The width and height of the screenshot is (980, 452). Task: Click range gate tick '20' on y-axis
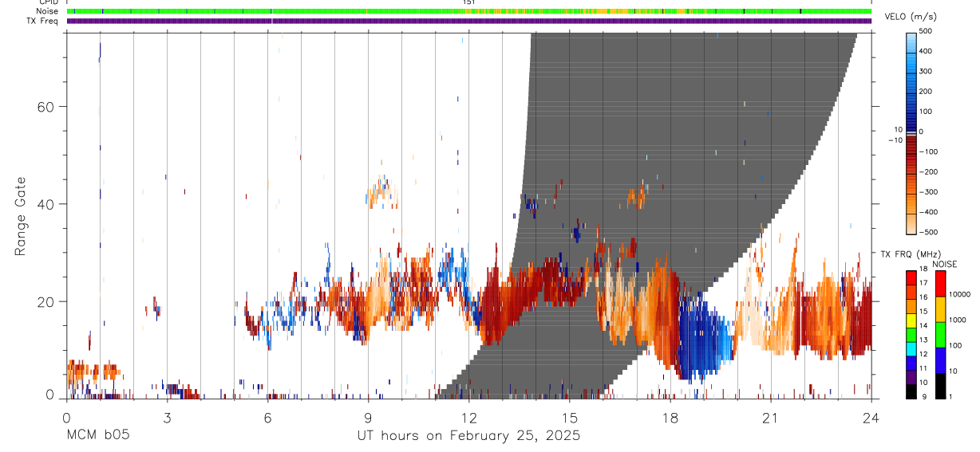[x=46, y=302]
